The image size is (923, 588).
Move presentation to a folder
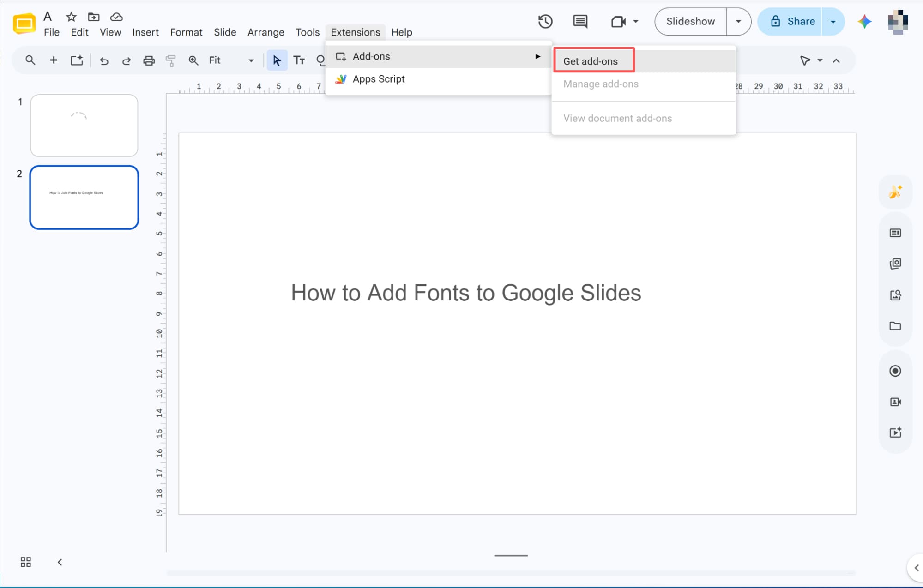(94, 17)
